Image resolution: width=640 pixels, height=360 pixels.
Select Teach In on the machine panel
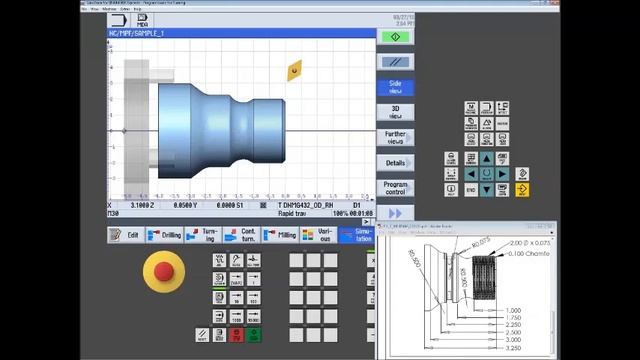pos(219,279)
